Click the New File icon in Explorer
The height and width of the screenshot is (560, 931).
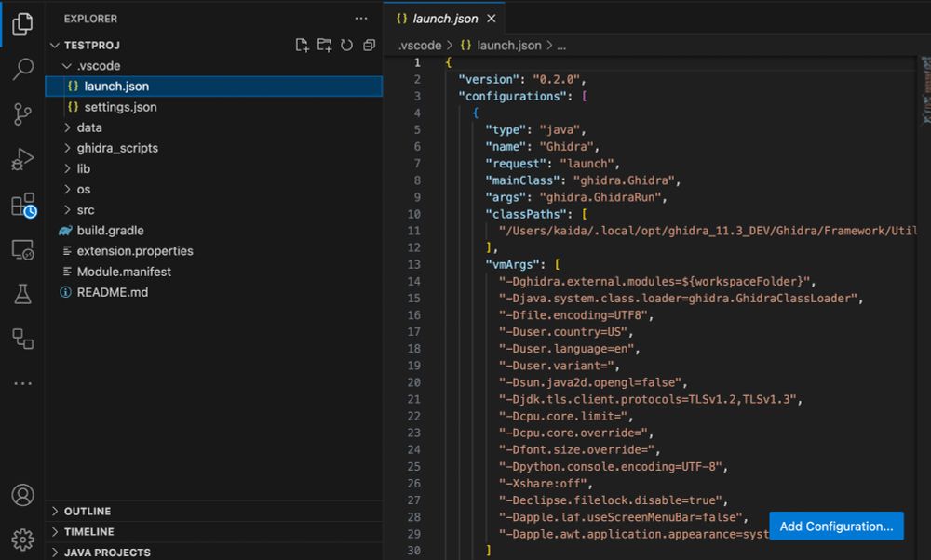pos(303,45)
